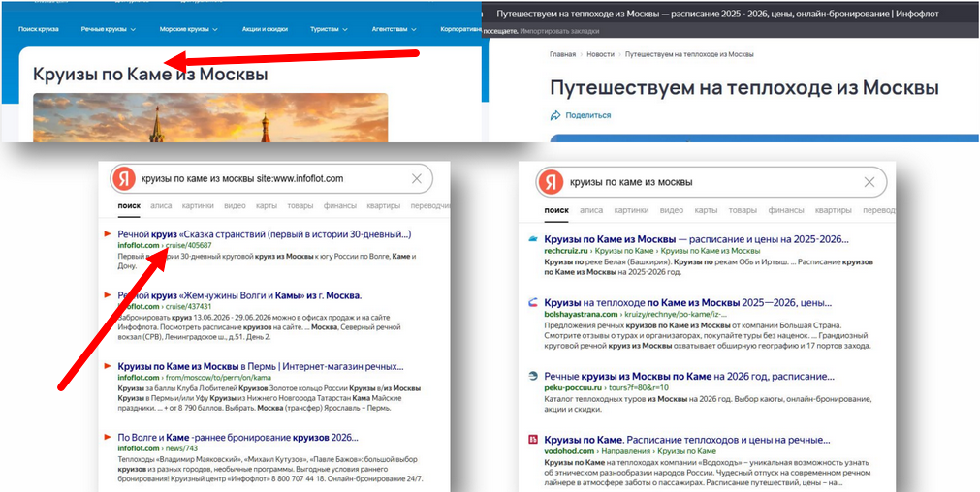Click the rechcruiz.ru favicon in search results
Image resolution: width=980 pixels, height=492 pixels.
tap(532, 239)
